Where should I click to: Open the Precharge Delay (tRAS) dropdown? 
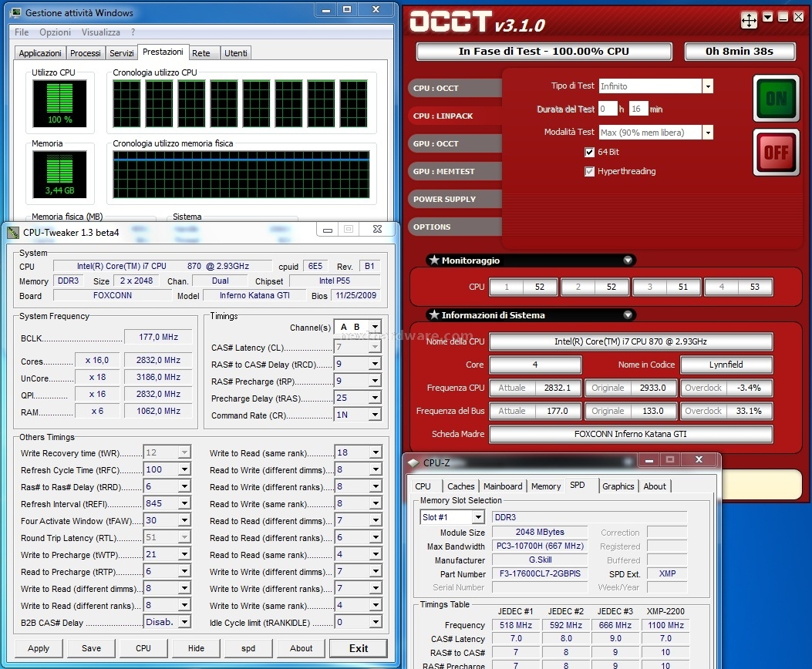pyautogui.click(x=376, y=398)
